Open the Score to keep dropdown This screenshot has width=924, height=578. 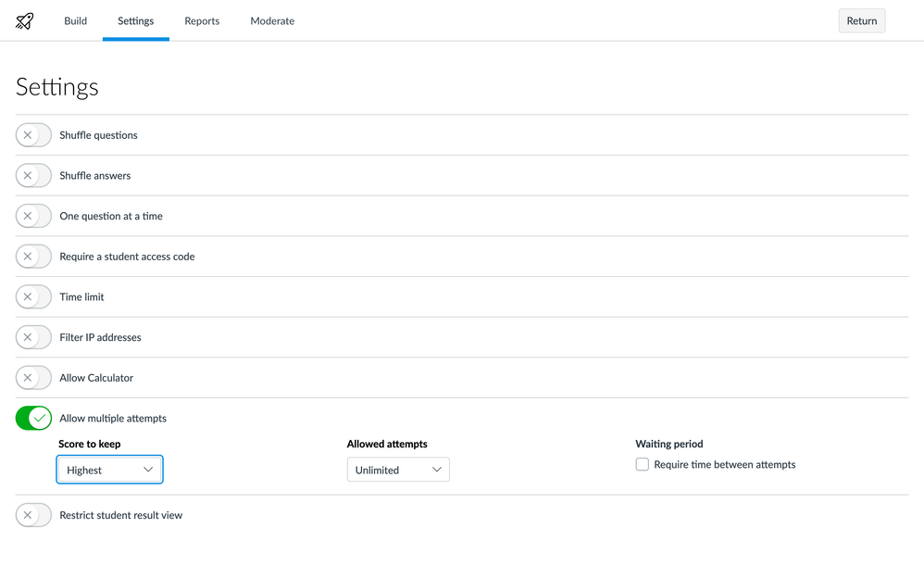pos(110,470)
